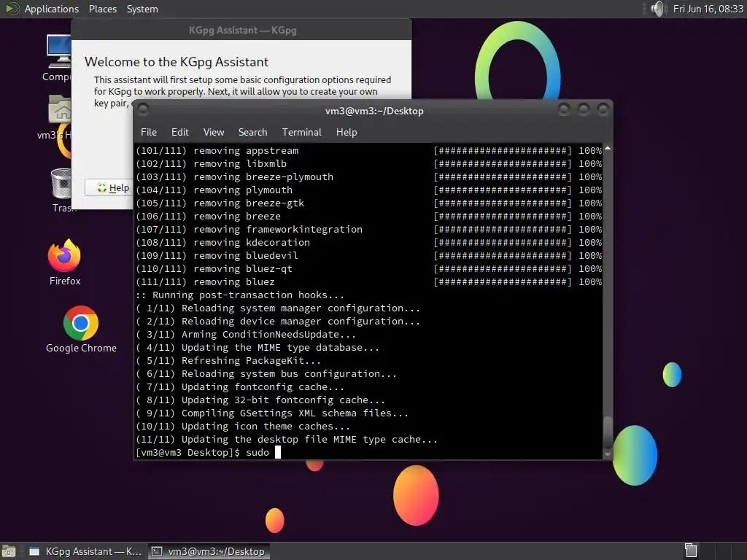This screenshot has height=560, width=747.
Task: Open the terminal View menu
Action: coord(214,133)
